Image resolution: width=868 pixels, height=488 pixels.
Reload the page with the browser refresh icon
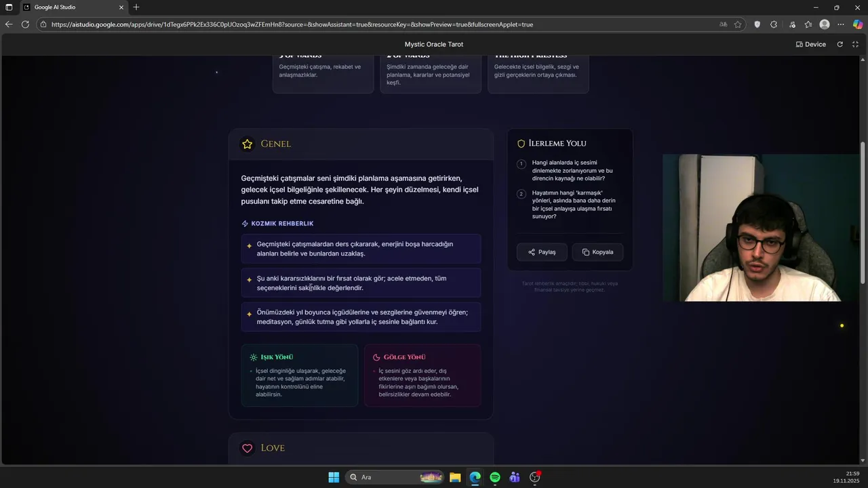point(25,24)
